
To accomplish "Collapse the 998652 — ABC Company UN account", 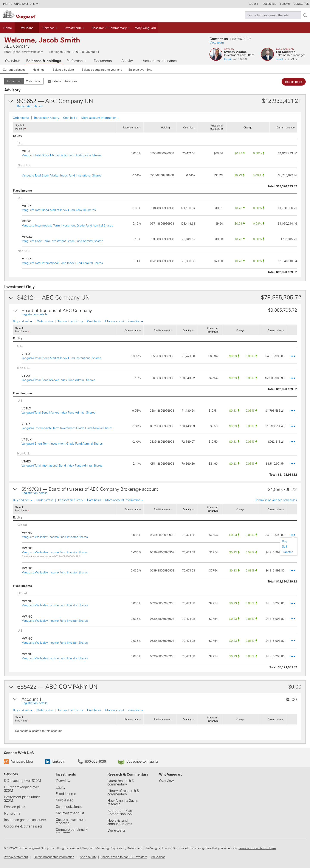I will (x=11, y=101).
